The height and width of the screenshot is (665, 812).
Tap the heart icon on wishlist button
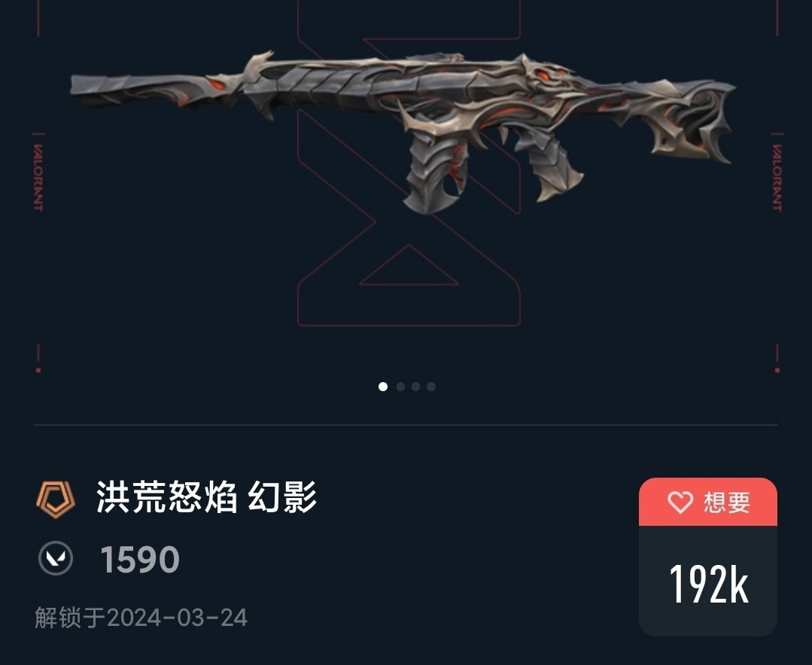[x=680, y=502]
